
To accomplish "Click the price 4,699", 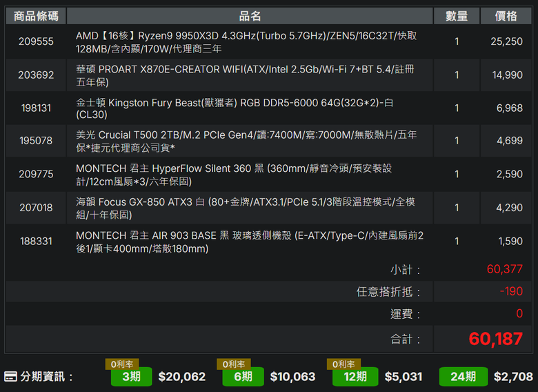I will tap(510, 141).
